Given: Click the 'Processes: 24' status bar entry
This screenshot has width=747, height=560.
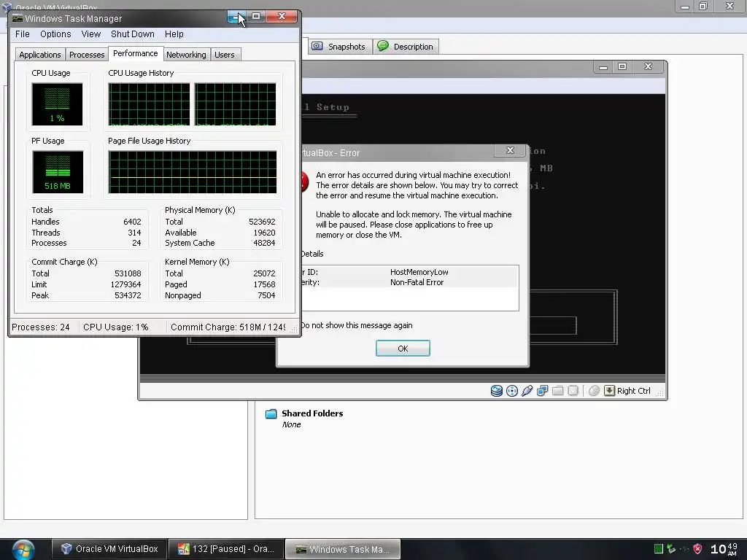Looking at the screenshot, I should (41, 327).
